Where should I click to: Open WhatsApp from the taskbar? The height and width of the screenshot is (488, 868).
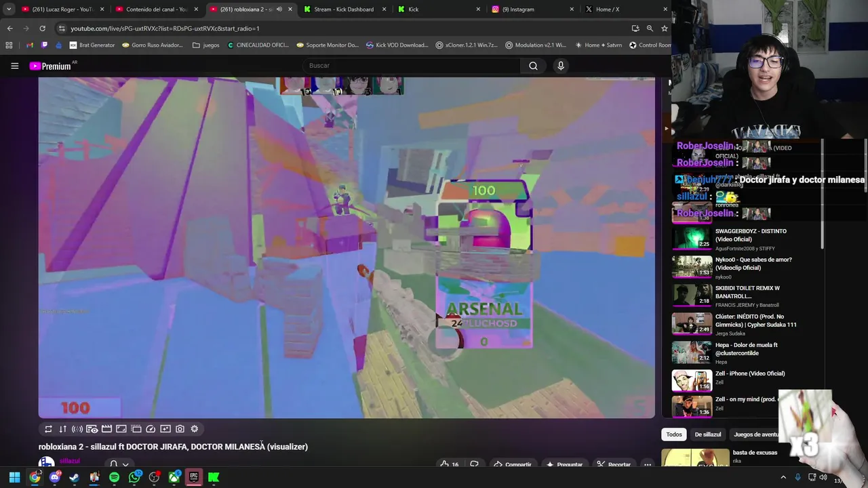(x=134, y=477)
